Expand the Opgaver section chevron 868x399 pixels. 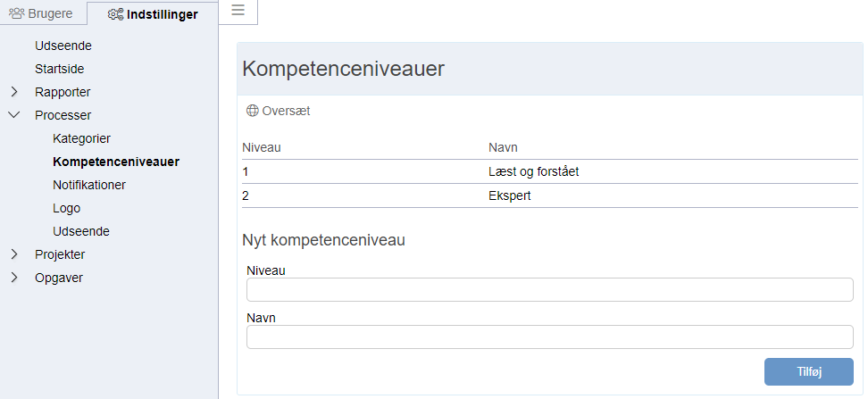coord(15,278)
